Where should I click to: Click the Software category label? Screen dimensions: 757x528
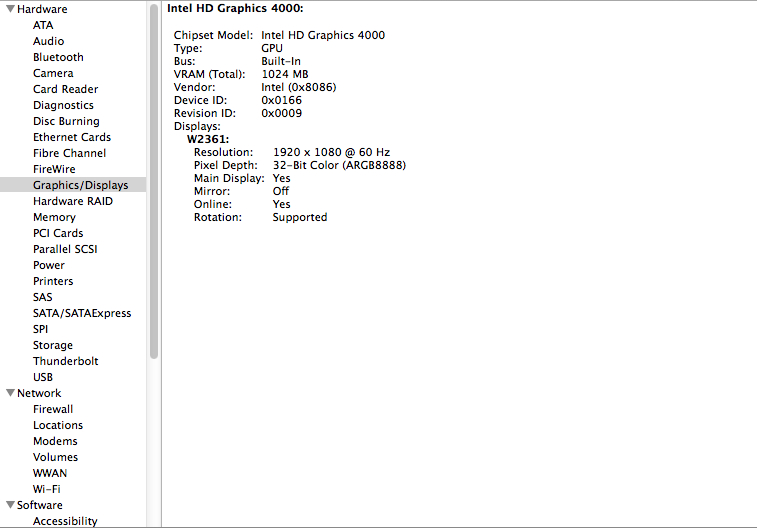pyautogui.click(x=40, y=505)
